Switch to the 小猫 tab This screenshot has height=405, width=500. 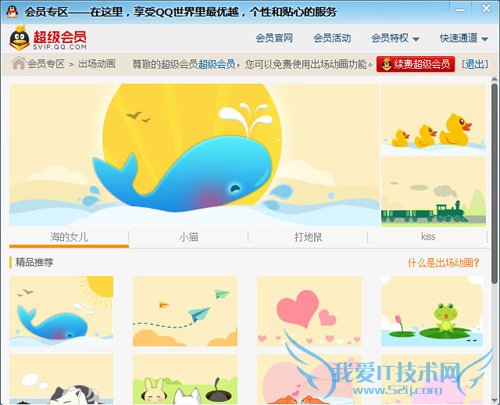189,237
